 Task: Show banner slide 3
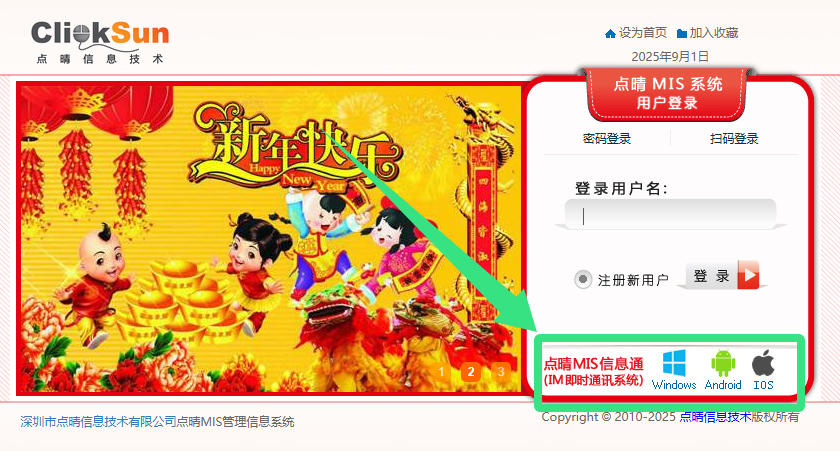[501, 371]
